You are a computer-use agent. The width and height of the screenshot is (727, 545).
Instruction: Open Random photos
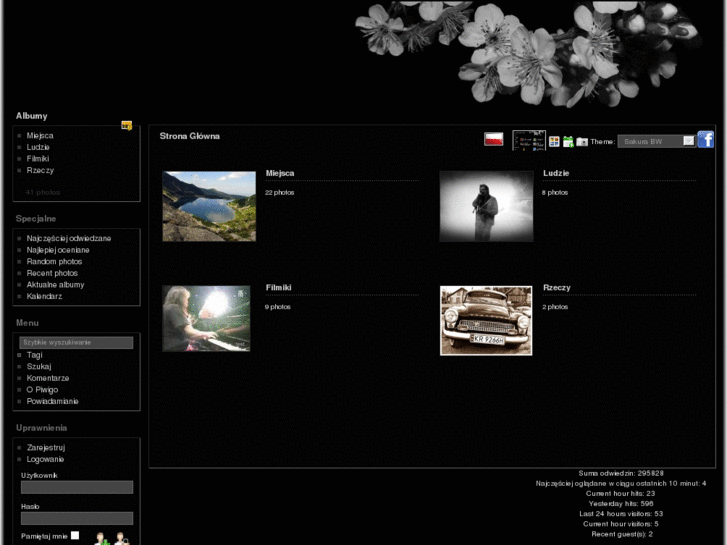pos(54,262)
